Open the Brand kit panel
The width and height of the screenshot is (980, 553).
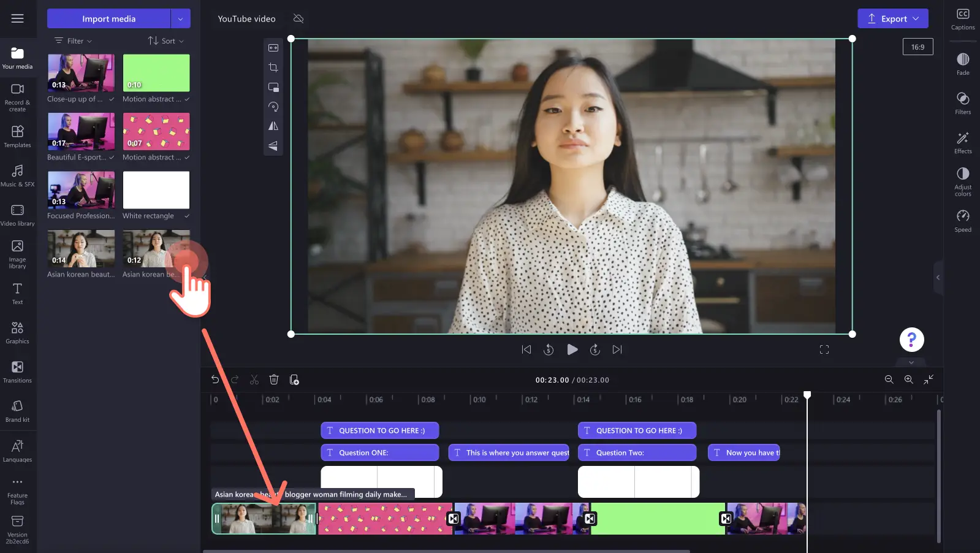17,411
